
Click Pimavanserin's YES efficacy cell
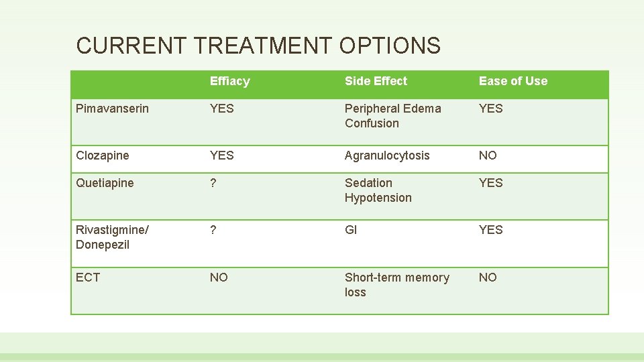click(x=222, y=109)
